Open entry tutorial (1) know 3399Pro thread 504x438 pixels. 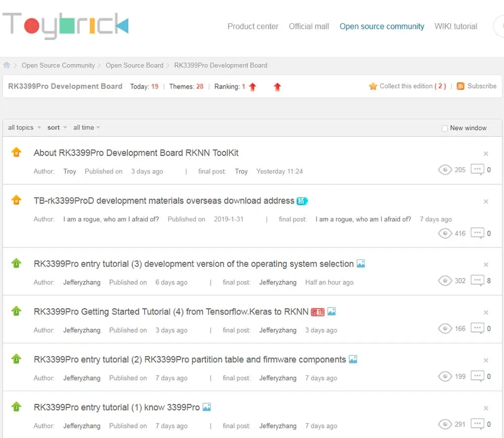coord(117,407)
